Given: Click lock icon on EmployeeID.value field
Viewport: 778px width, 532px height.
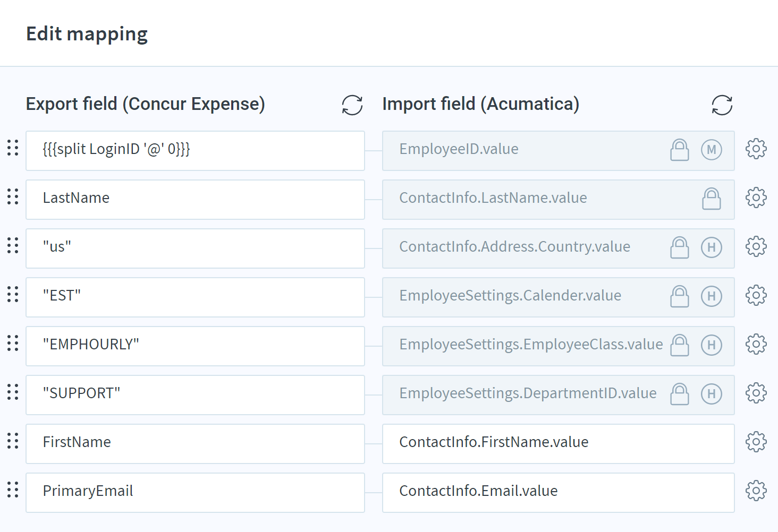Looking at the screenshot, I should (x=679, y=150).
